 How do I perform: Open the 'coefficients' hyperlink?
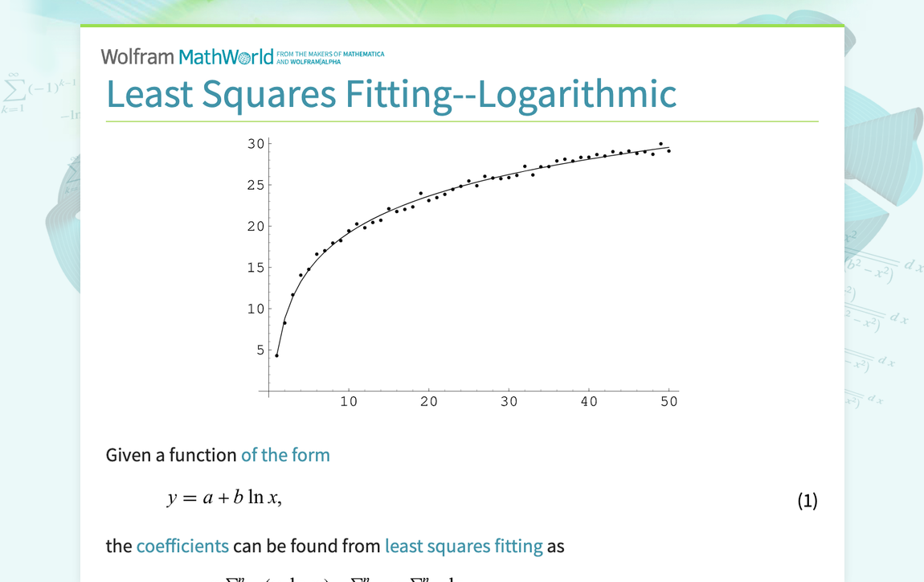click(x=182, y=546)
